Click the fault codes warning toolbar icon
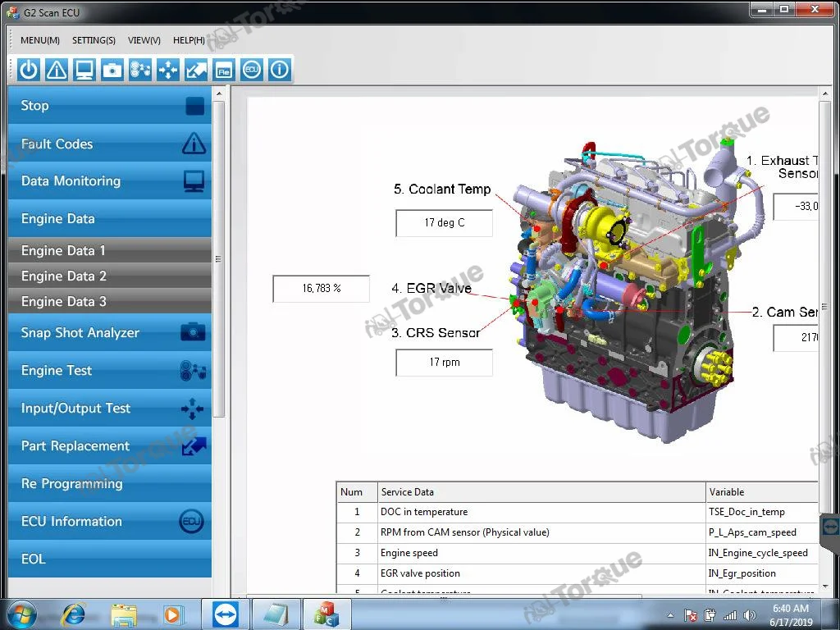 [x=57, y=70]
